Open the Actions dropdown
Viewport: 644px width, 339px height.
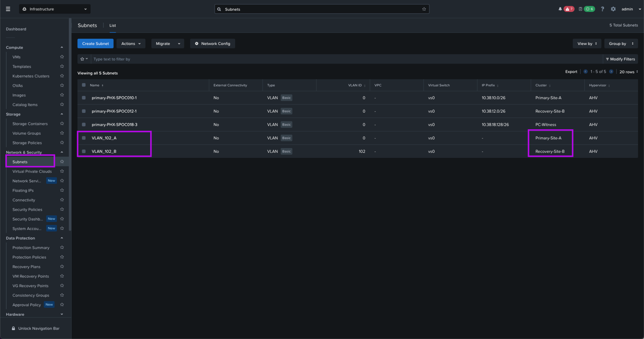coord(131,43)
